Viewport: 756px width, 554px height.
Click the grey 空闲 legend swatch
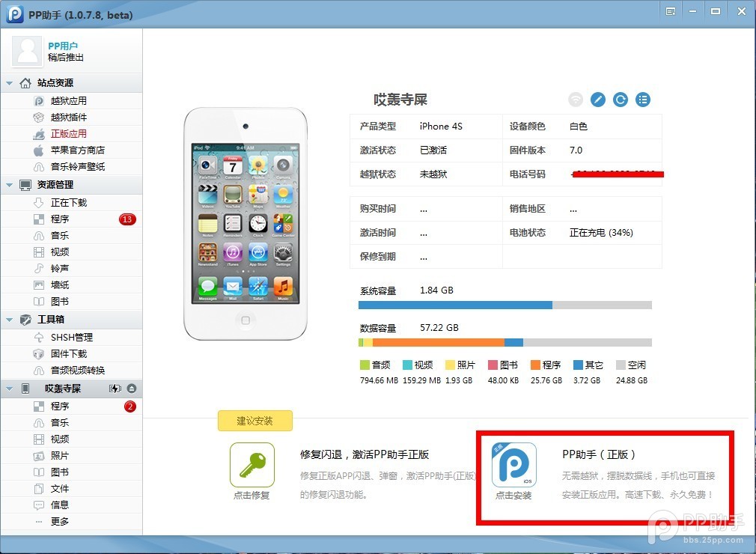621,365
